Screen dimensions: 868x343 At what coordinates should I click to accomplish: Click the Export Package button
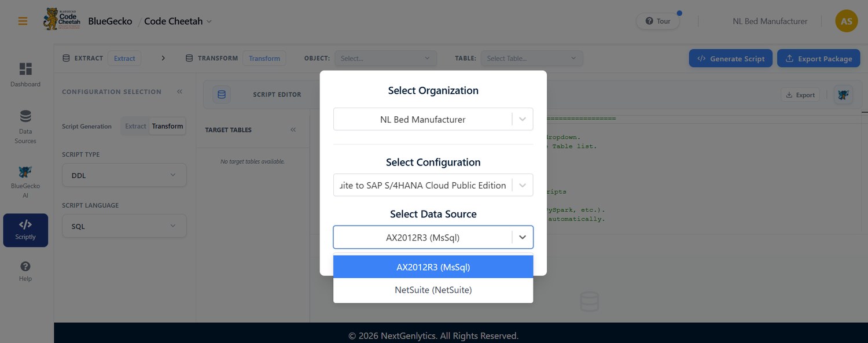pyautogui.click(x=818, y=58)
